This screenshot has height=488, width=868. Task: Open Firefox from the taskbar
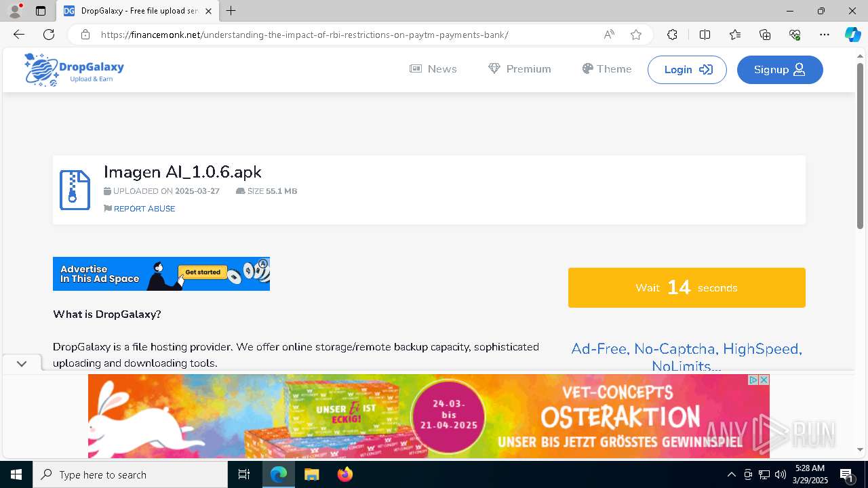(x=344, y=474)
